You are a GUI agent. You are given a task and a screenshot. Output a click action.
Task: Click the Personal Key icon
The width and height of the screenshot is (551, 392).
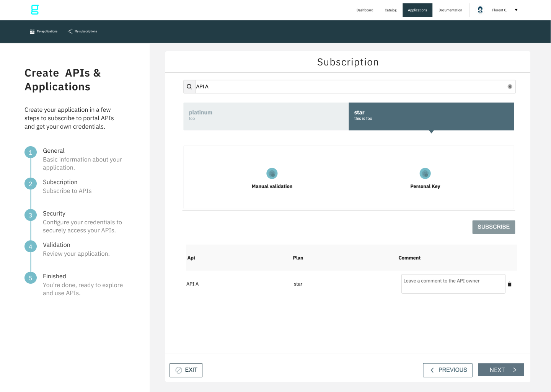(x=425, y=173)
